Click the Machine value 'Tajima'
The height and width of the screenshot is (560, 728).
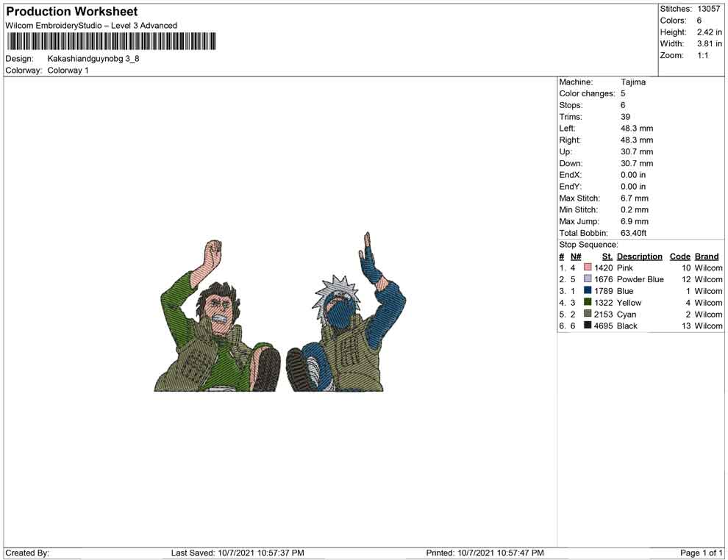click(x=633, y=82)
